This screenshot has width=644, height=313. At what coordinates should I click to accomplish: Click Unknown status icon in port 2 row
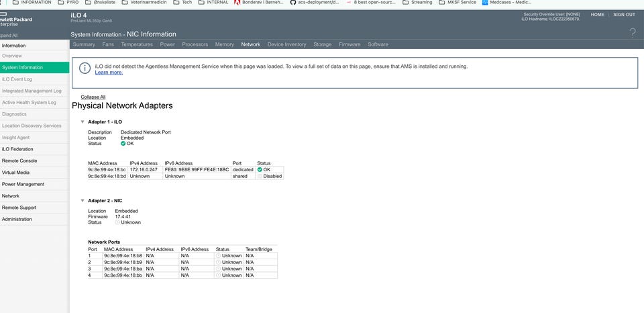[219, 262]
